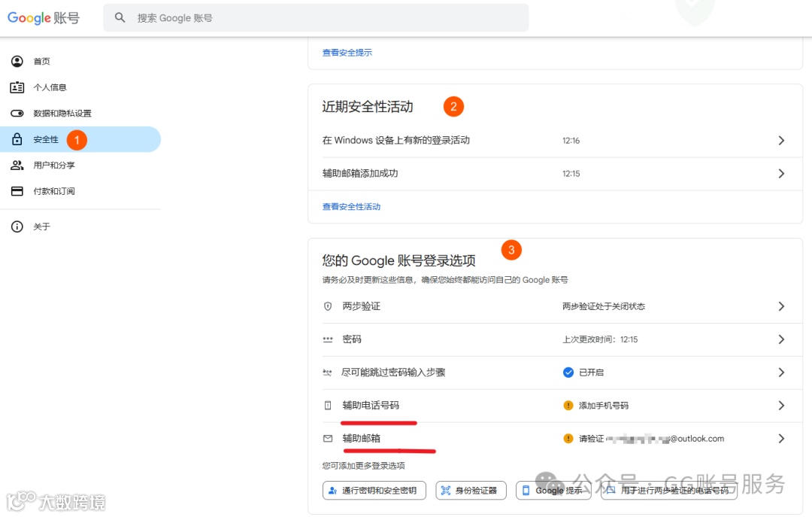Expand the 尽可能跳过密码输入步骤 chevron

[x=781, y=373]
